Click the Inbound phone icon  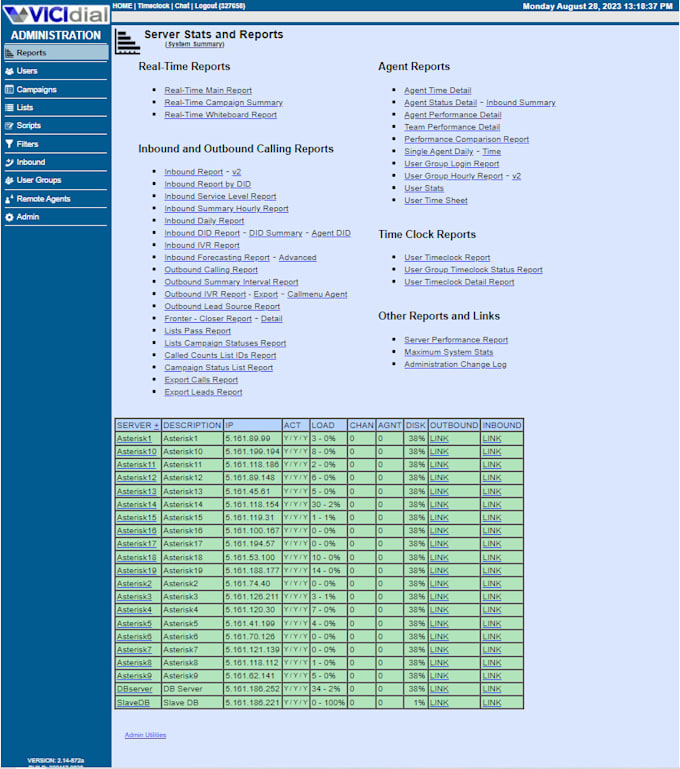pyautogui.click(x=10, y=162)
